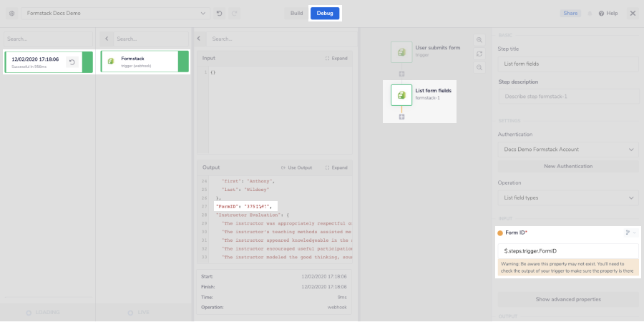Open workflow settings gear icon

(11, 14)
